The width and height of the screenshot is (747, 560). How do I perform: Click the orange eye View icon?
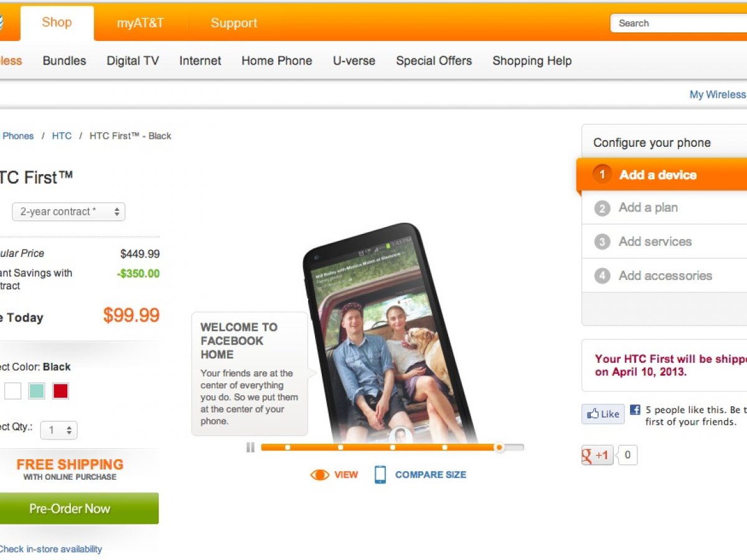[x=319, y=475]
